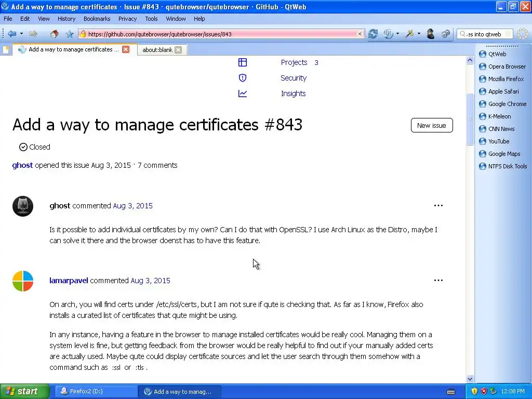Open lamarpavel's profile link
This screenshot has height=399, width=532.
tap(69, 281)
